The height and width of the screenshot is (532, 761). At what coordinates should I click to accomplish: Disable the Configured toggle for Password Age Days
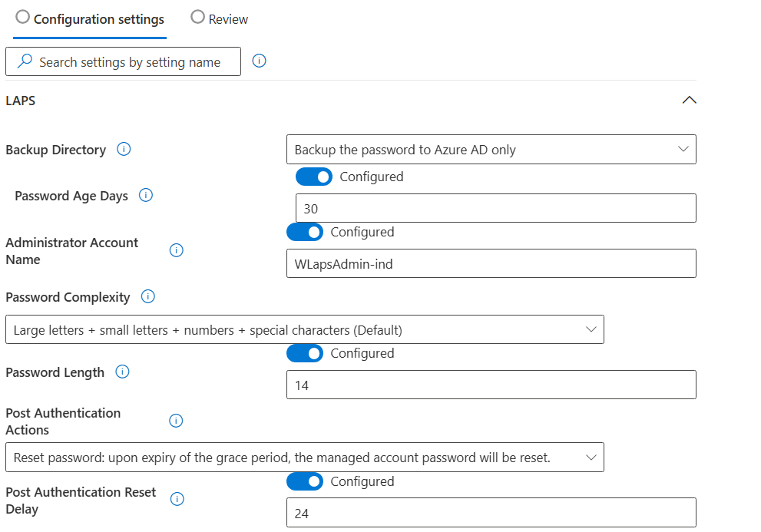(x=314, y=177)
